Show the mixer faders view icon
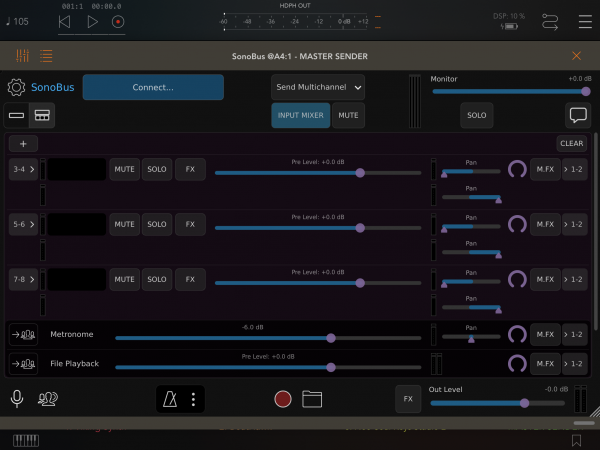This screenshot has width=600, height=450. [x=23, y=56]
